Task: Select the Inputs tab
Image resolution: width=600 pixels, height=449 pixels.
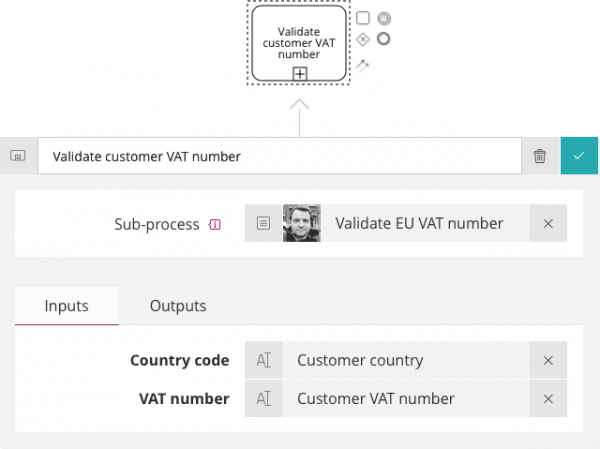Action: point(67,306)
